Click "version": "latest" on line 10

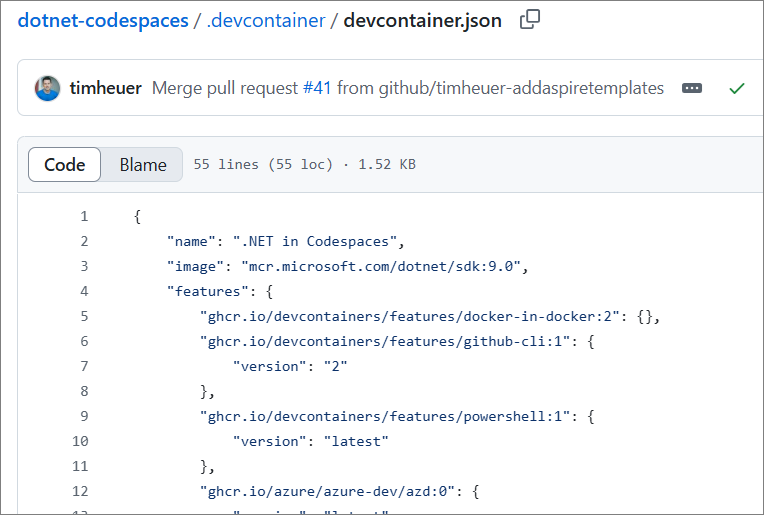coord(310,441)
